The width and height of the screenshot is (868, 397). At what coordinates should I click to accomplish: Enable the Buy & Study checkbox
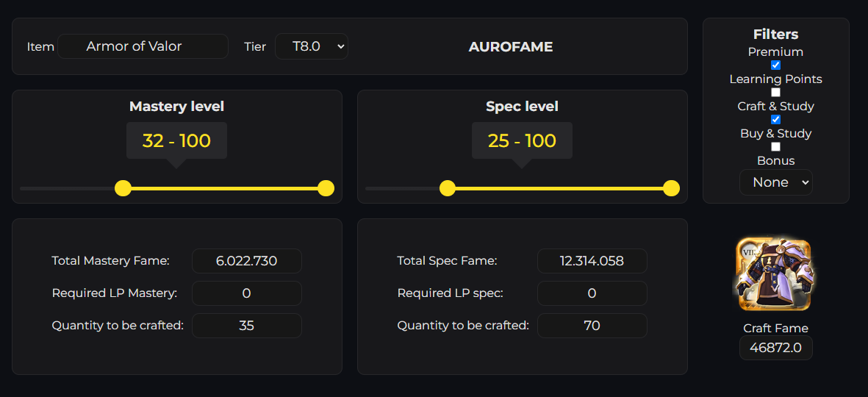pos(775,147)
